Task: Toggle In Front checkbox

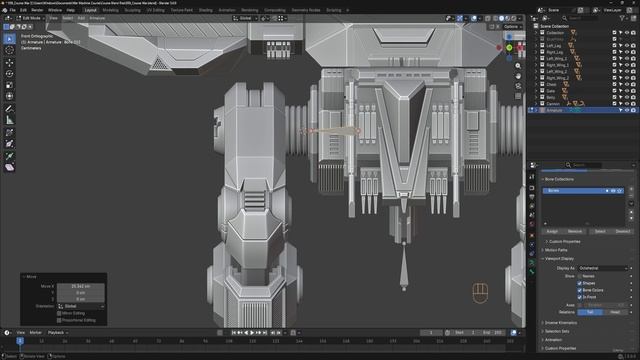Action: click(580, 297)
